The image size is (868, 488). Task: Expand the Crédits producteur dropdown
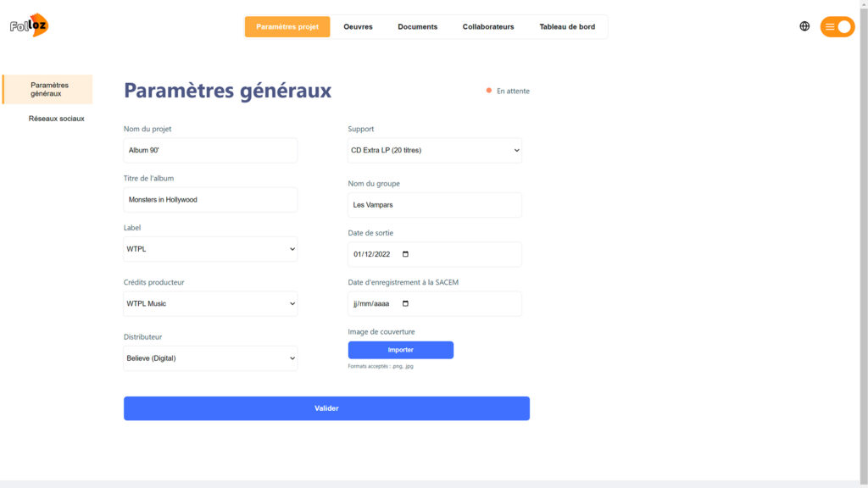210,303
